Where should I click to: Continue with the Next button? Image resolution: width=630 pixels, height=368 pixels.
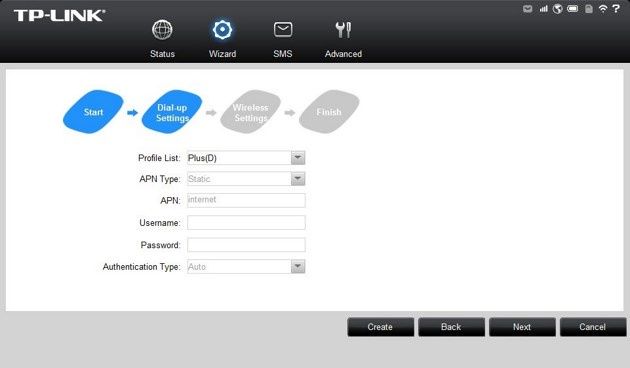click(x=522, y=327)
